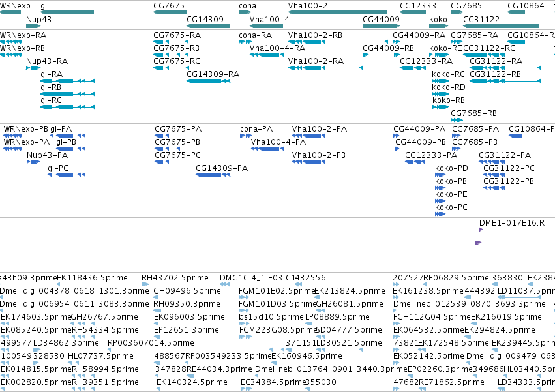Select the CG14309-RA transcript label
Image resolution: width=555 pixels, height=392 pixels.
pos(213,75)
